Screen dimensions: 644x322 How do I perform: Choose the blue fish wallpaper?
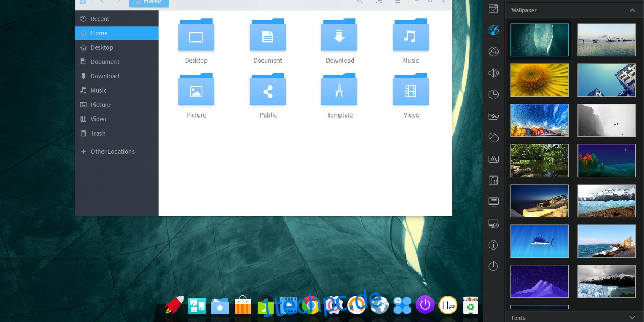coord(539,241)
